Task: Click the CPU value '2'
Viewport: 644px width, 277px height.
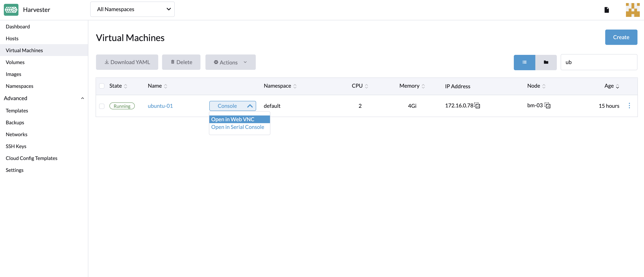Action: pyautogui.click(x=360, y=106)
